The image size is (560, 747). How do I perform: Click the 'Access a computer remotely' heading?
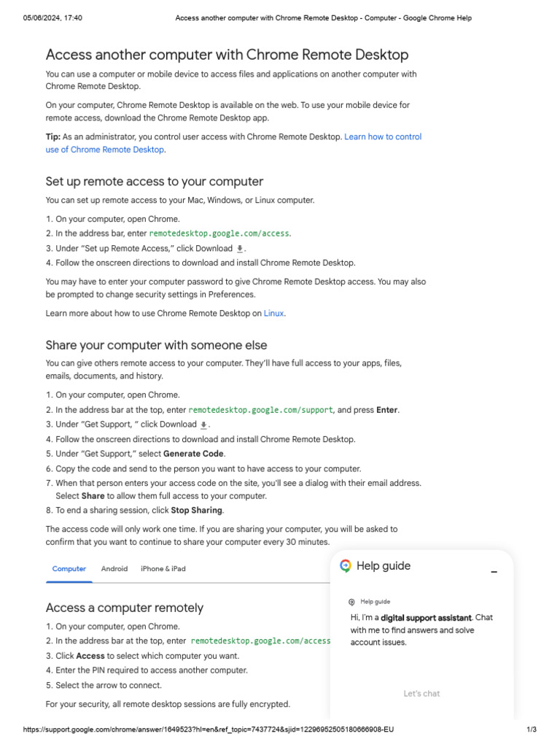point(124,608)
